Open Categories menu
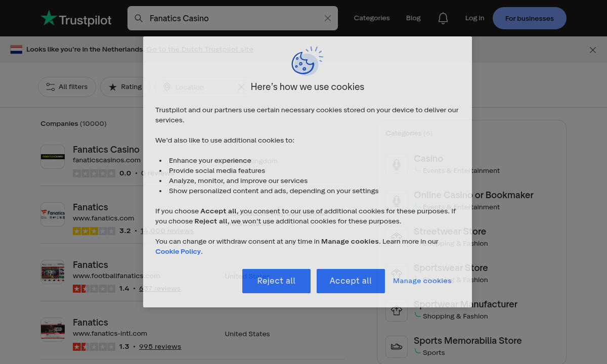 pyautogui.click(x=372, y=18)
